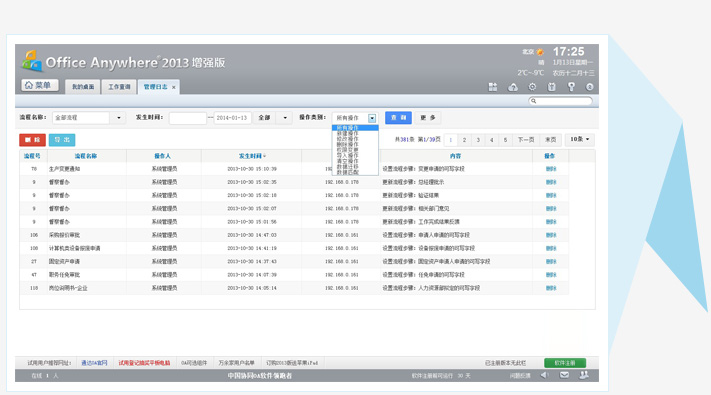711x395 pixels.
Task: Go to page 3
Action: pyautogui.click(x=478, y=140)
